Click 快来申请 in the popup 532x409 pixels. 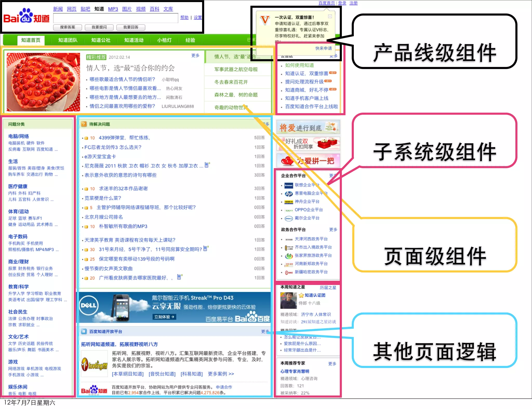(323, 48)
